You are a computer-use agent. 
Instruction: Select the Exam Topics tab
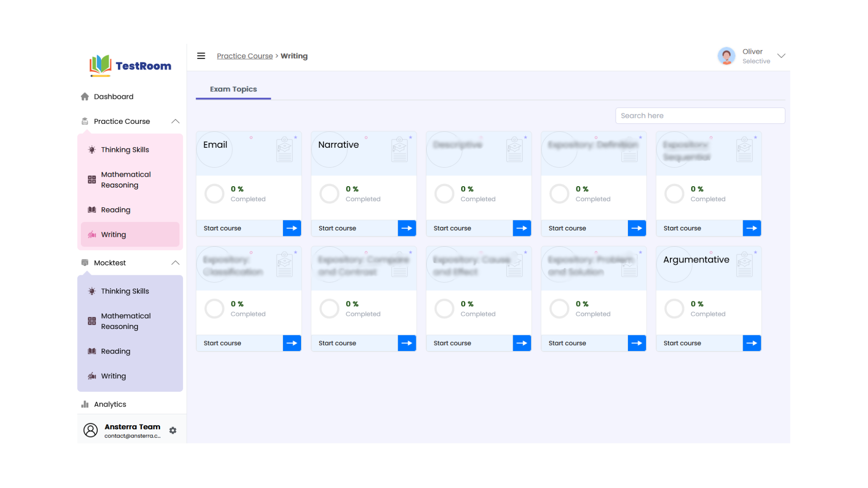click(x=233, y=89)
